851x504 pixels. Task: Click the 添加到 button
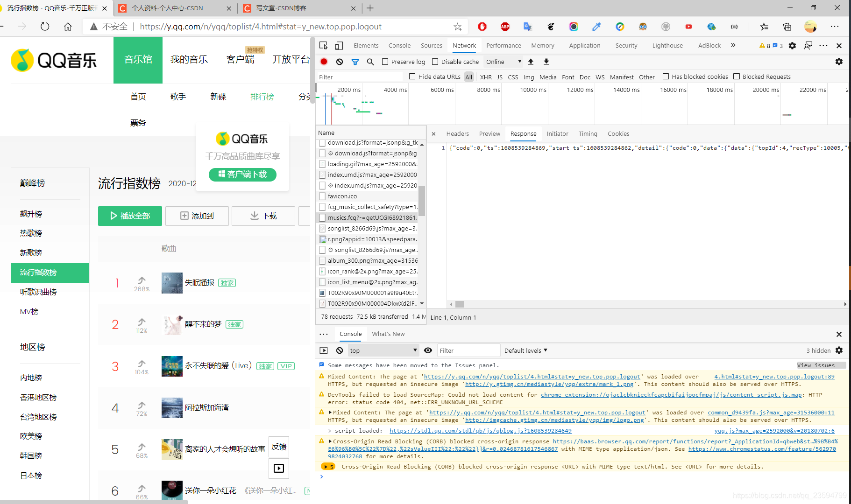[197, 216]
